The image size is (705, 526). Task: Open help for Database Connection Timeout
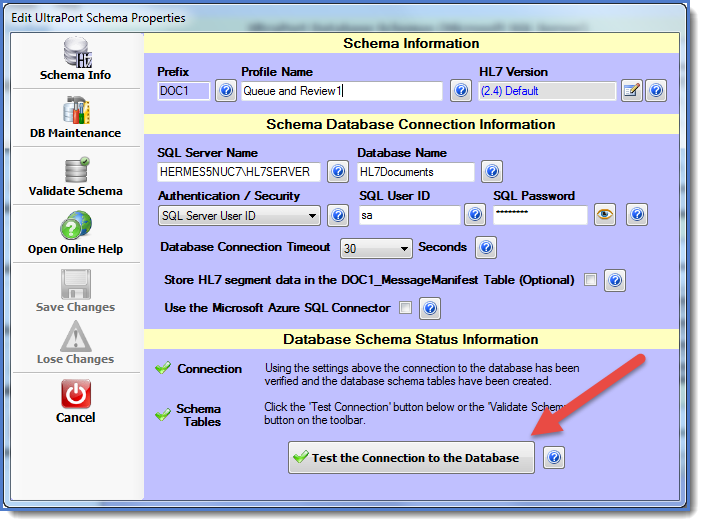(x=486, y=248)
